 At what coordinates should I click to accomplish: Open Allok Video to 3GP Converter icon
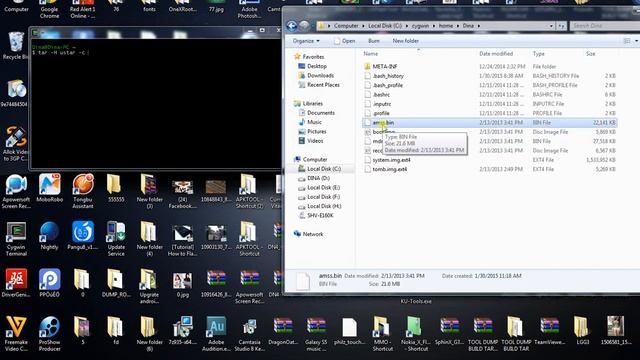[x=16, y=144]
